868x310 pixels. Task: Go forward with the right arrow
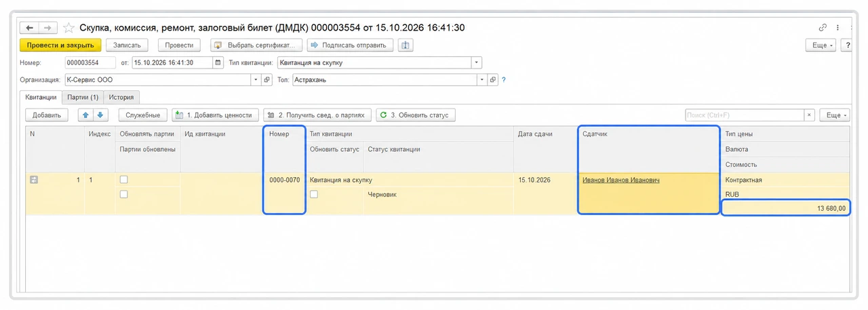pyautogui.click(x=47, y=28)
